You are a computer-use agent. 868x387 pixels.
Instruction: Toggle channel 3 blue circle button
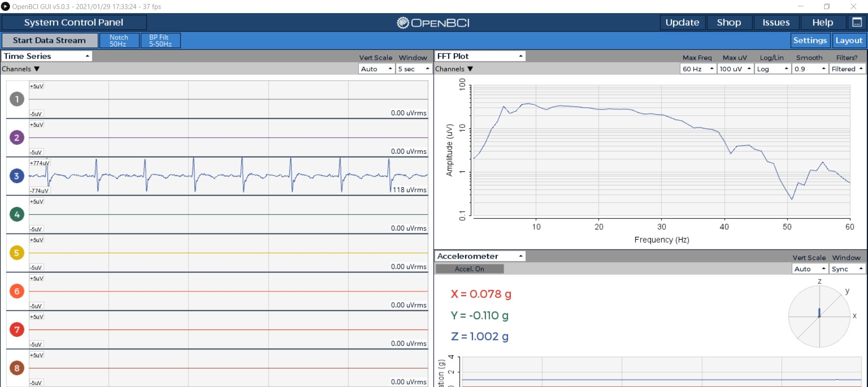point(17,176)
